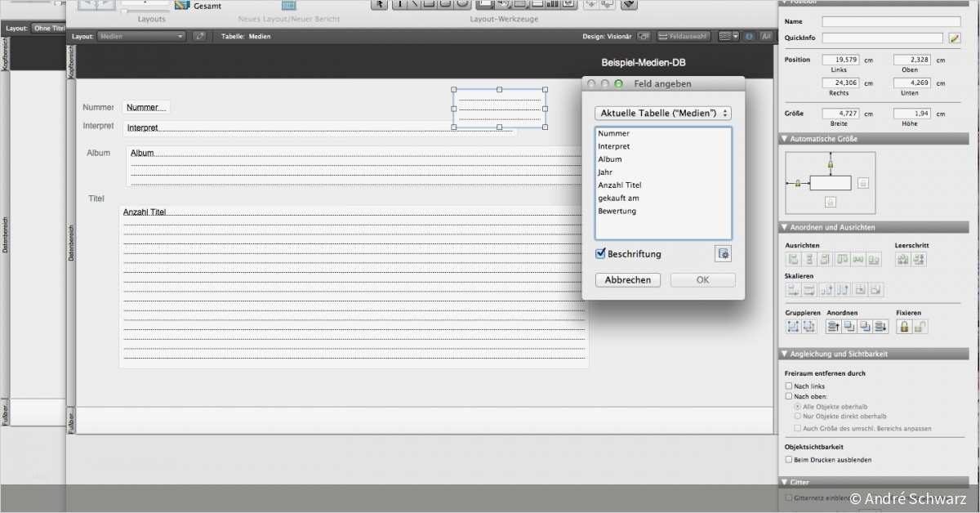Select the text tool in Layout-Werkzeuge
The width and height of the screenshot is (980, 513).
click(399, 5)
